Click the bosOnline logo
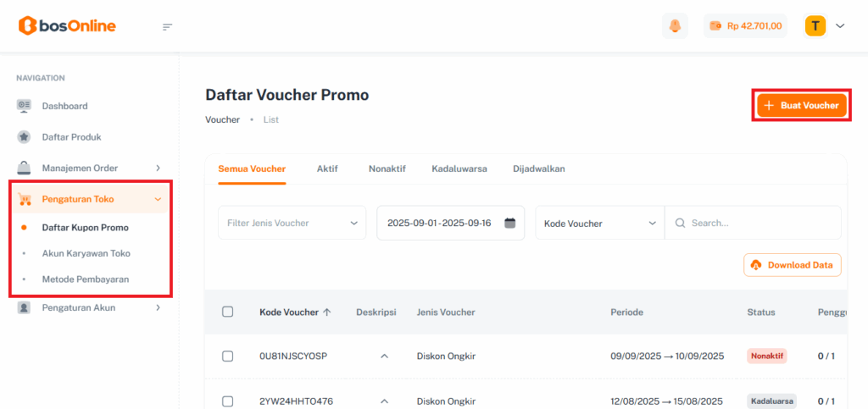This screenshot has height=409, width=868. [x=67, y=25]
